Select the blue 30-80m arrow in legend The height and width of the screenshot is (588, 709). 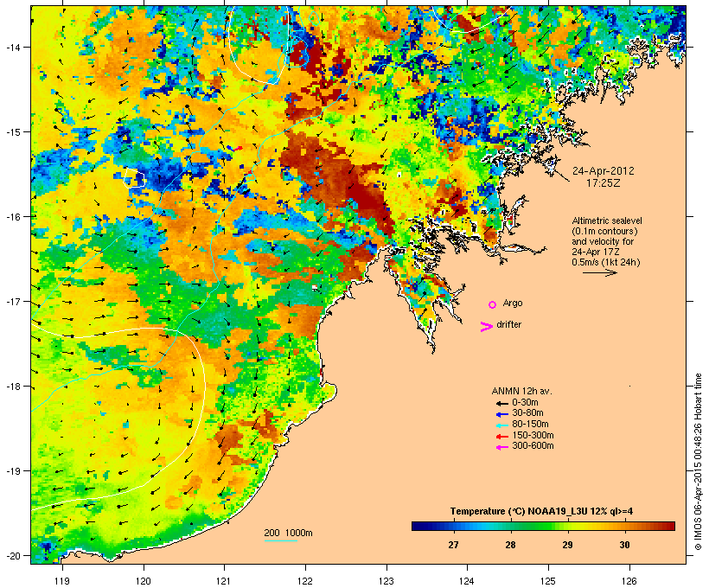point(502,414)
